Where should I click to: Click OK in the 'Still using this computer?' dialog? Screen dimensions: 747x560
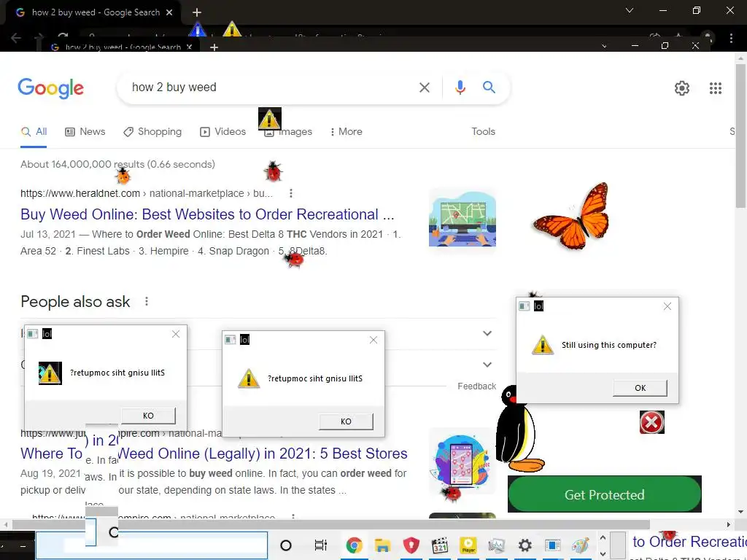[x=640, y=388]
